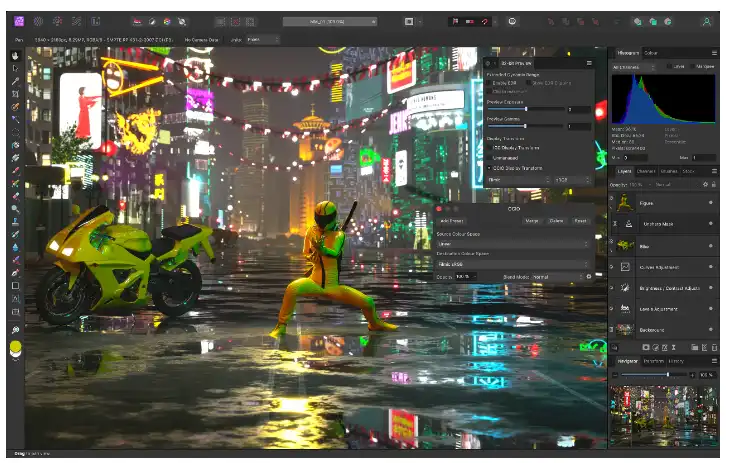Screen dimensions: 729x463
Task: Select the Flood Select tool
Action: [15, 119]
